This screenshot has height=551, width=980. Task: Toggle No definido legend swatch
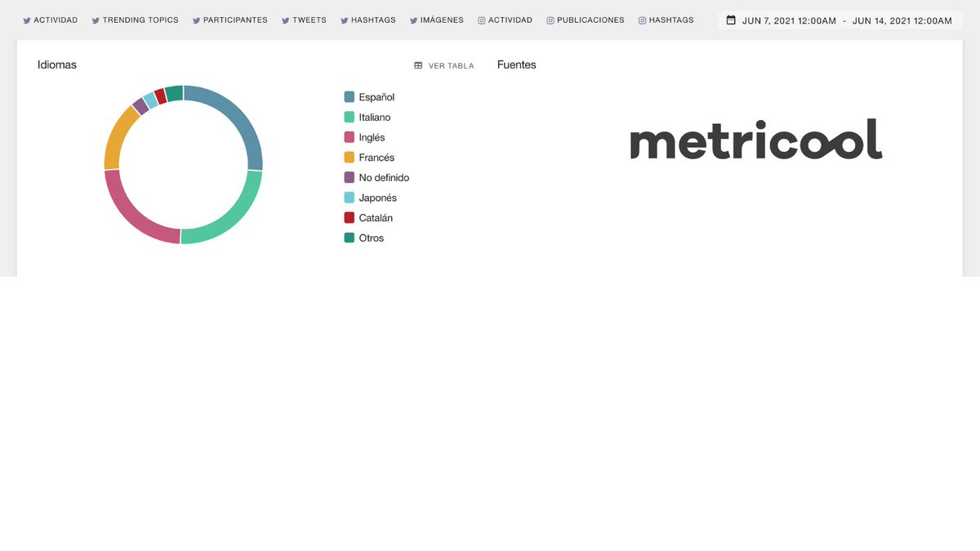pos(350,178)
